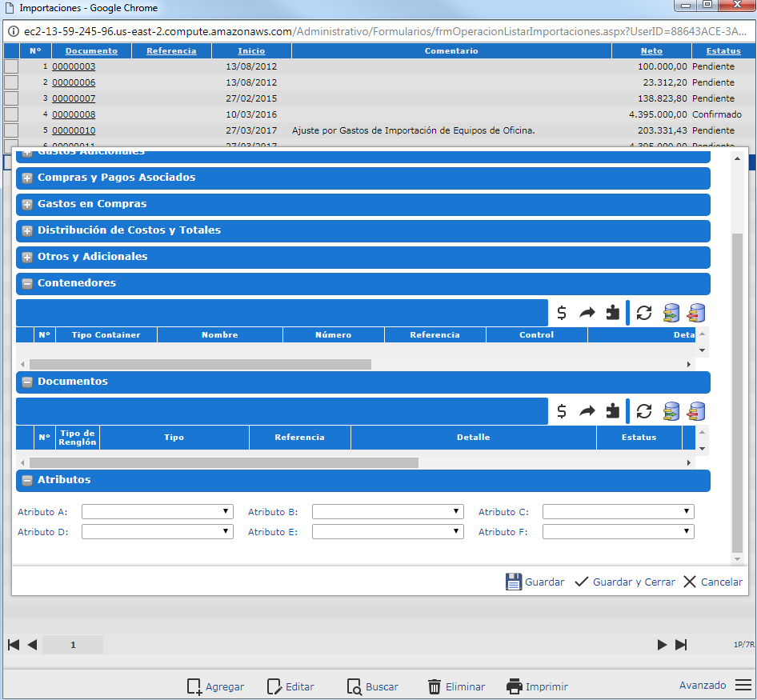The height and width of the screenshot is (700, 757).
Task: Select checkbox for row 00000007
Action: click(11, 98)
